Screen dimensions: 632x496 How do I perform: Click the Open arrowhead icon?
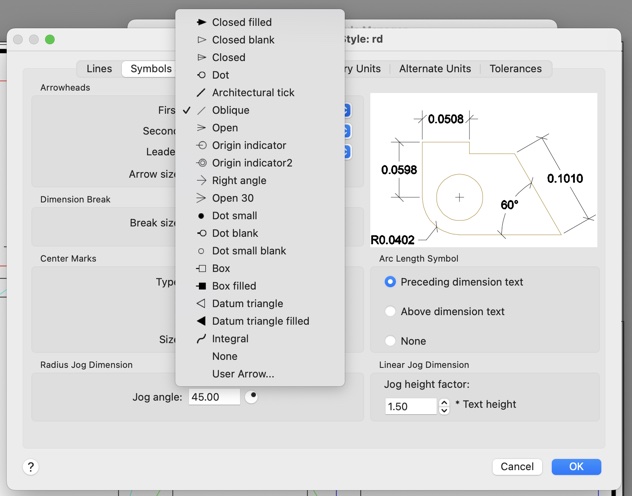tap(201, 128)
